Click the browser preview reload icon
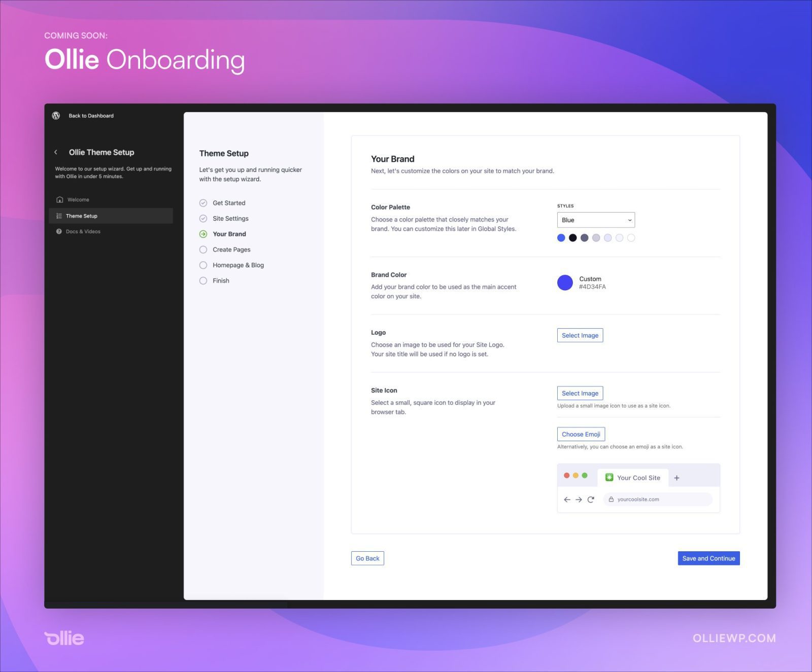The width and height of the screenshot is (812, 672). [591, 500]
